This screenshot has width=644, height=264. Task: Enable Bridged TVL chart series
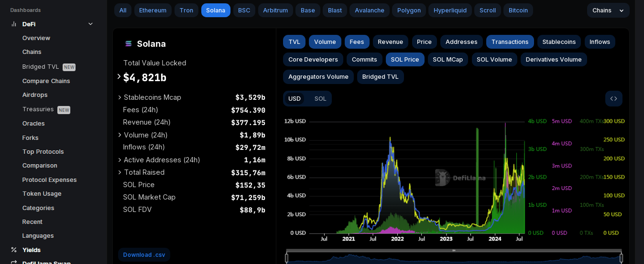[381, 77]
